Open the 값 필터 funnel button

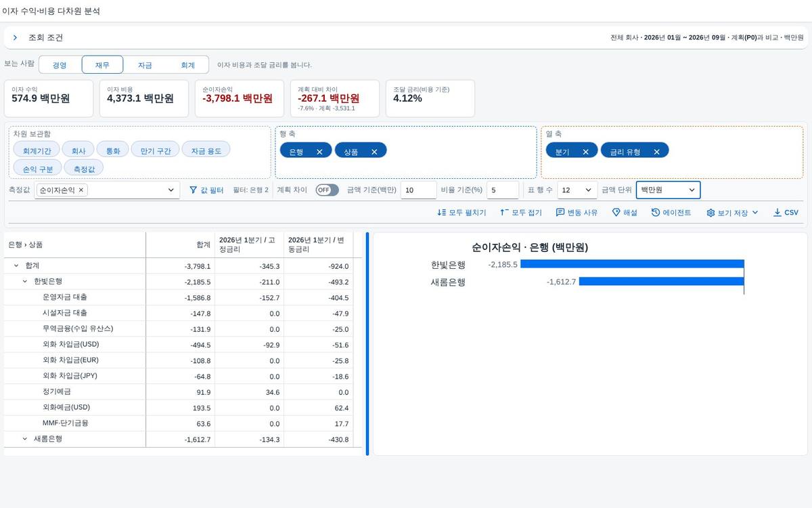pyautogui.click(x=206, y=190)
